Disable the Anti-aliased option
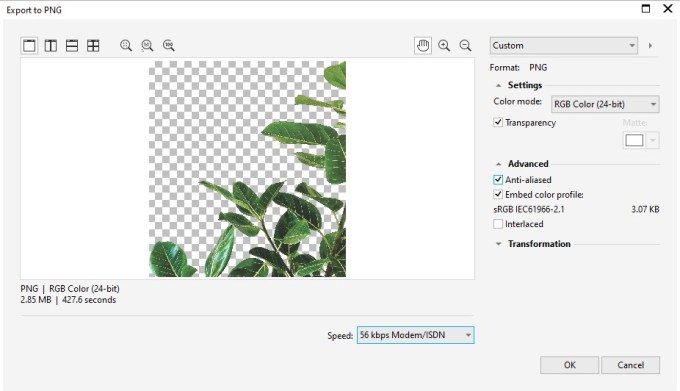 (x=498, y=179)
